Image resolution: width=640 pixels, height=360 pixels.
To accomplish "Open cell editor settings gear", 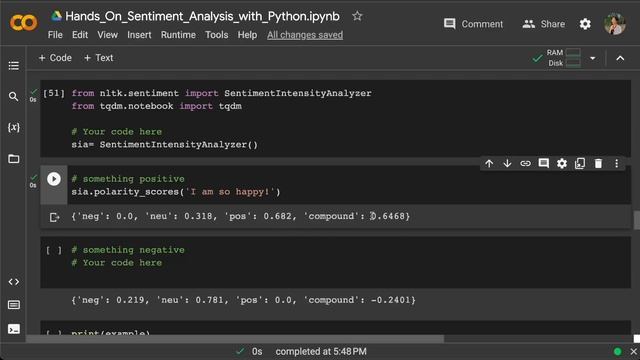I will click(562, 164).
